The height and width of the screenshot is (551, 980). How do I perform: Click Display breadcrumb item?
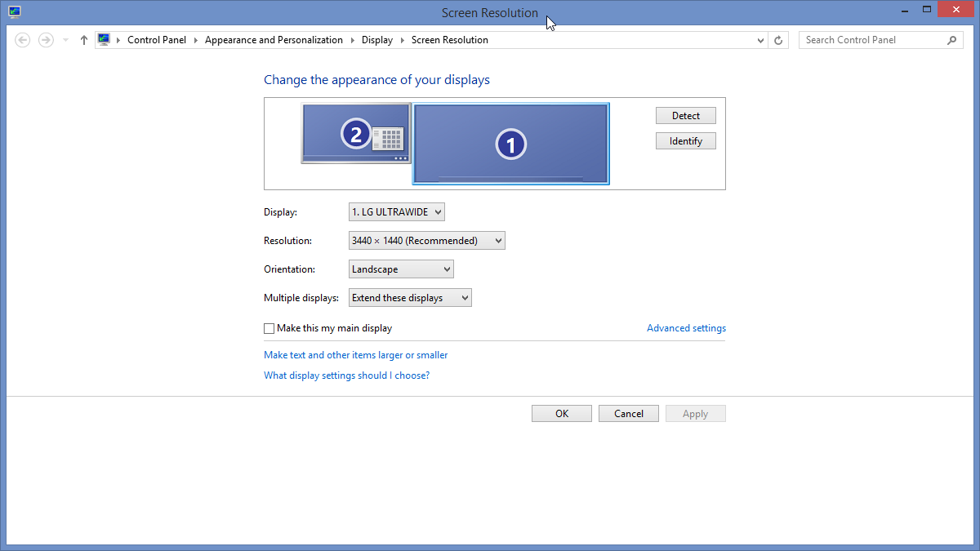pyautogui.click(x=377, y=40)
